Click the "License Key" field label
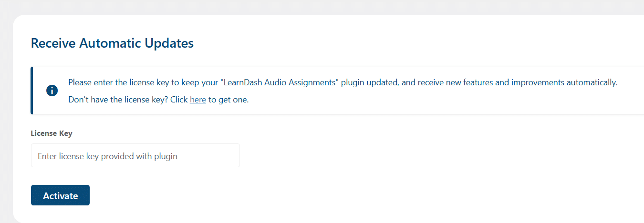This screenshot has height=223, width=644. [x=52, y=133]
